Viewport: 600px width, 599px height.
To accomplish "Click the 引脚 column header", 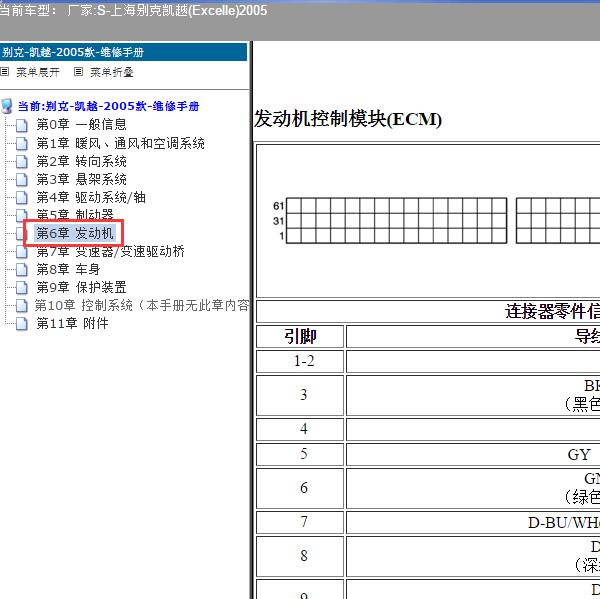I will pyautogui.click(x=300, y=336).
